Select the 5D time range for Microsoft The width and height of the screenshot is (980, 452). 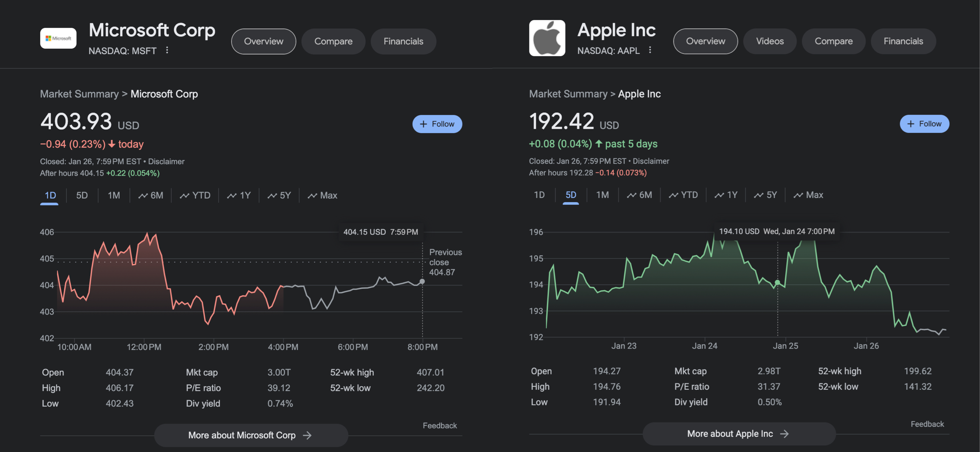click(82, 195)
